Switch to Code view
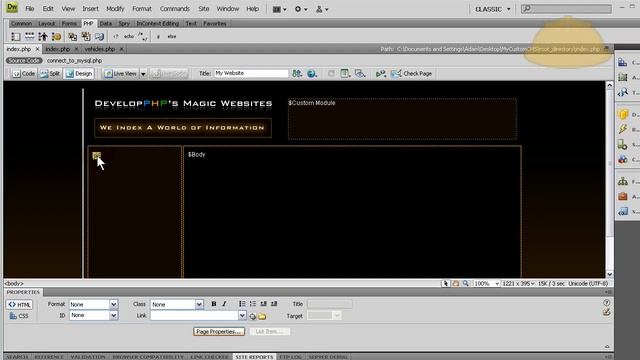This screenshot has width=640, height=360. click(x=24, y=73)
